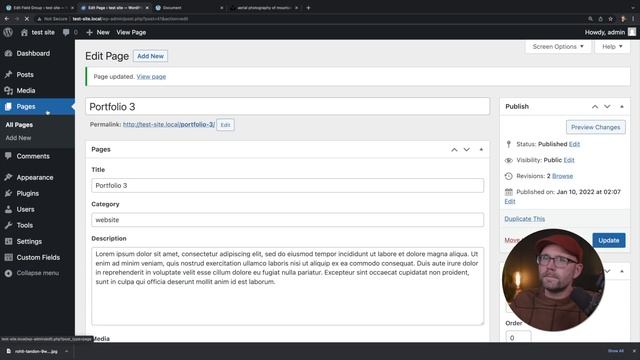Screen dimensions: 640x360
Task: Expand the Screen Options dropdown
Action: click(558, 47)
